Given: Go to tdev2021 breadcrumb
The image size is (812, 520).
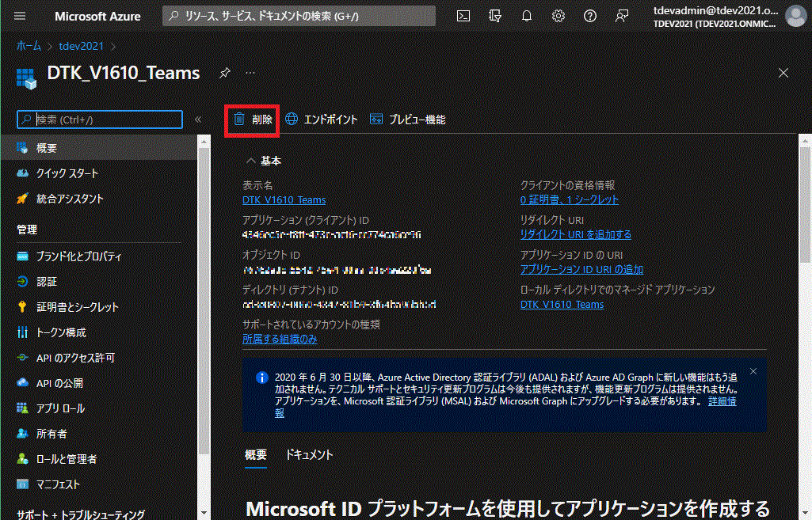Looking at the screenshot, I should pyautogui.click(x=82, y=46).
